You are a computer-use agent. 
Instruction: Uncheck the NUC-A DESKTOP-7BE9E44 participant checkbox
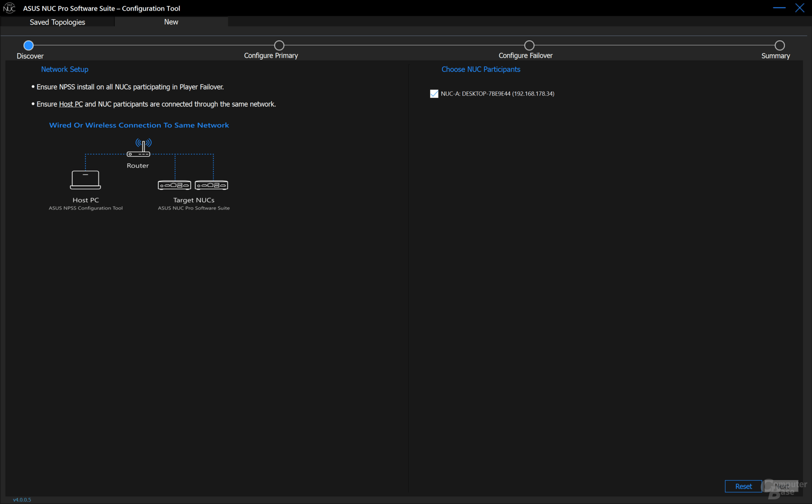coord(434,94)
